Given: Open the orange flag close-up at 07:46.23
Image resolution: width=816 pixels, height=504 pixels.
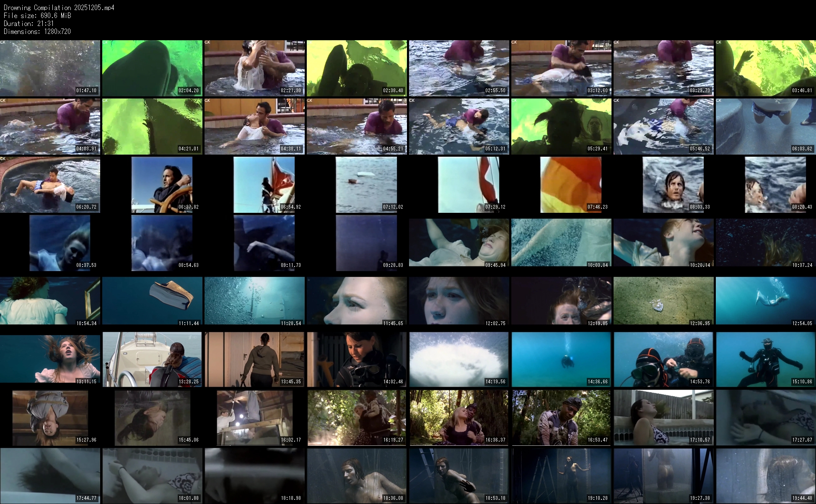Looking at the screenshot, I should (x=571, y=185).
